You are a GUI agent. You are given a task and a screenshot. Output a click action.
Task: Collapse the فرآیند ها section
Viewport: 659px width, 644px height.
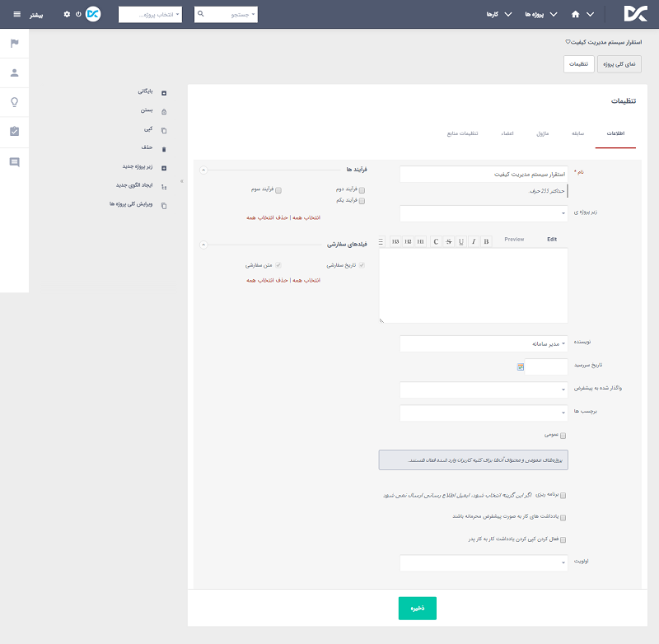(203, 170)
